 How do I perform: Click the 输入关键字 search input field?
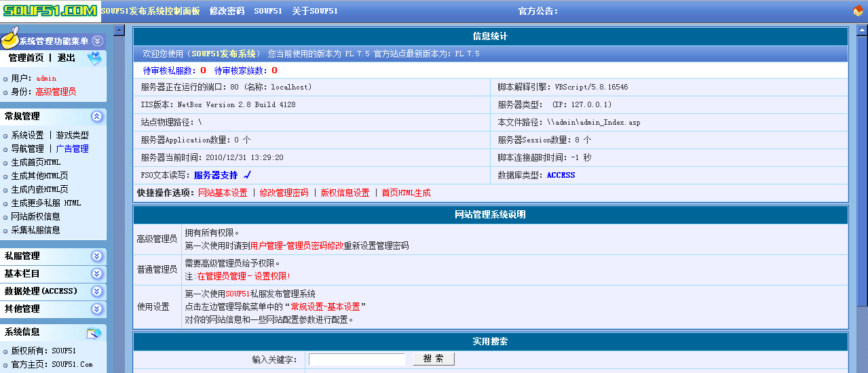(x=356, y=359)
